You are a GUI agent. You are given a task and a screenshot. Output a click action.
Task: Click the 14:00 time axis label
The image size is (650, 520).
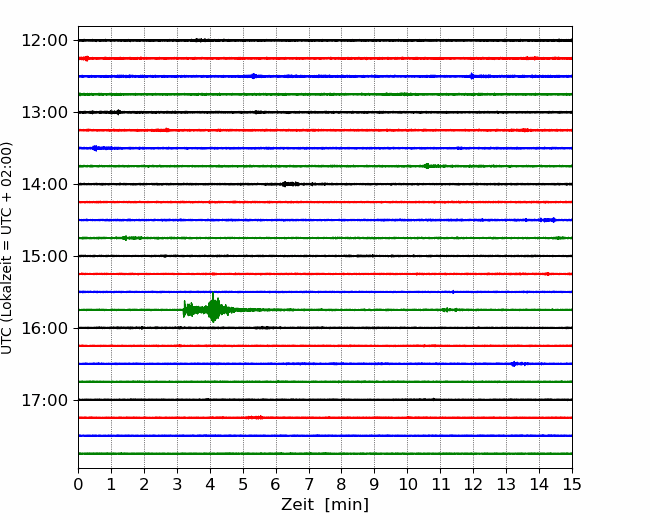44,185
